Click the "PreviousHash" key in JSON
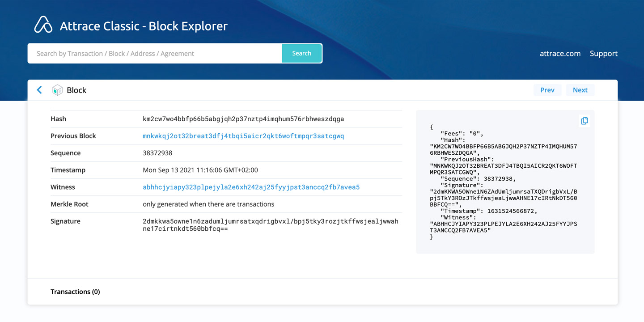This screenshot has width=644, height=322. pos(467,159)
